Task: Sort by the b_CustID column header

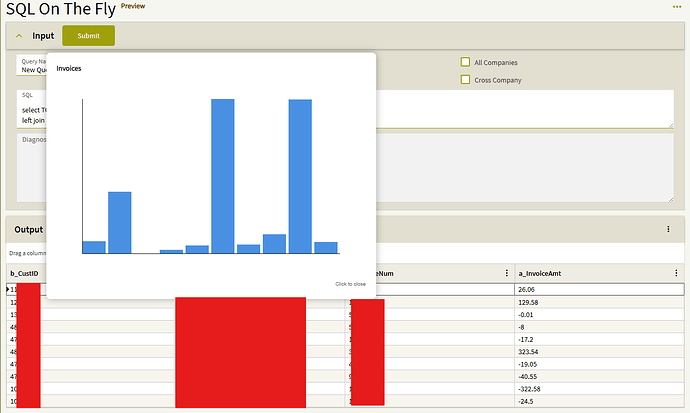Action: tap(24, 274)
